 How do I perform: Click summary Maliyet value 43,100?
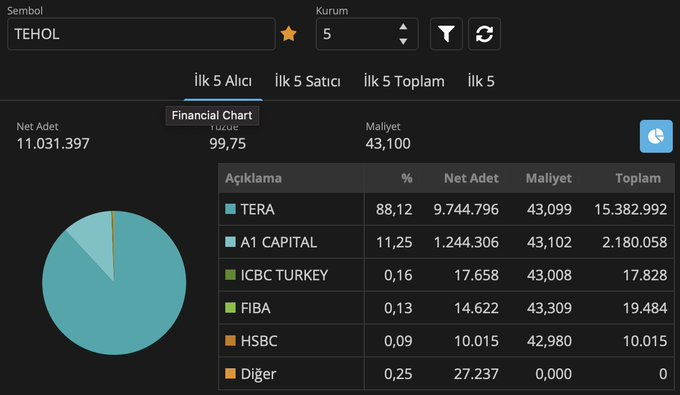388,144
